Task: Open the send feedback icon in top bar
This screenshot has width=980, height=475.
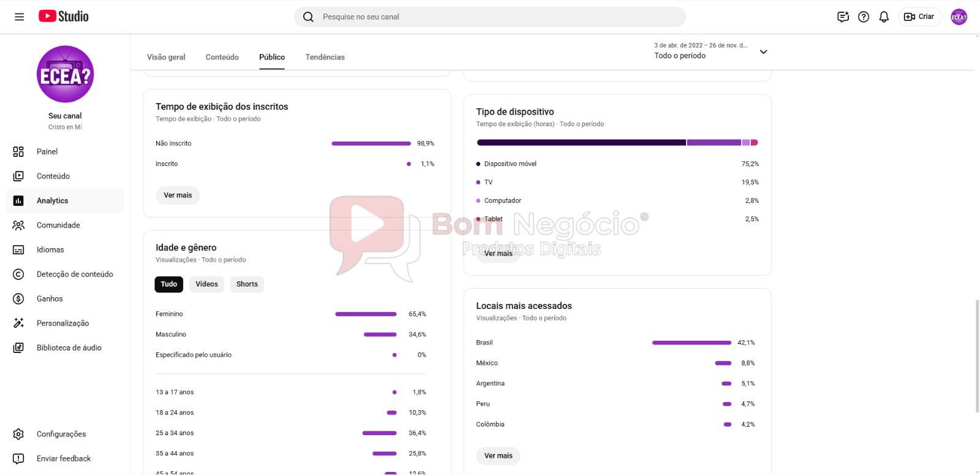Action: [843, 17]
